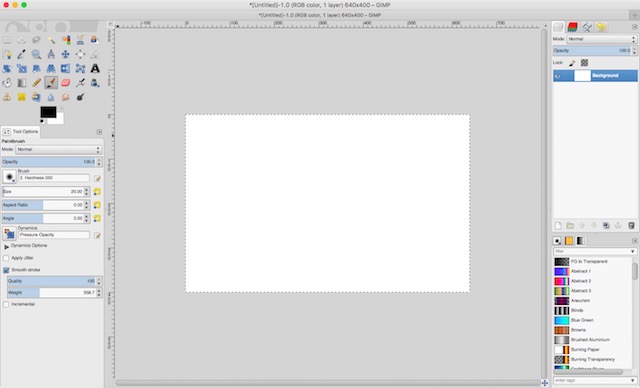Select the Rotate tool

[x=7, y=69]
